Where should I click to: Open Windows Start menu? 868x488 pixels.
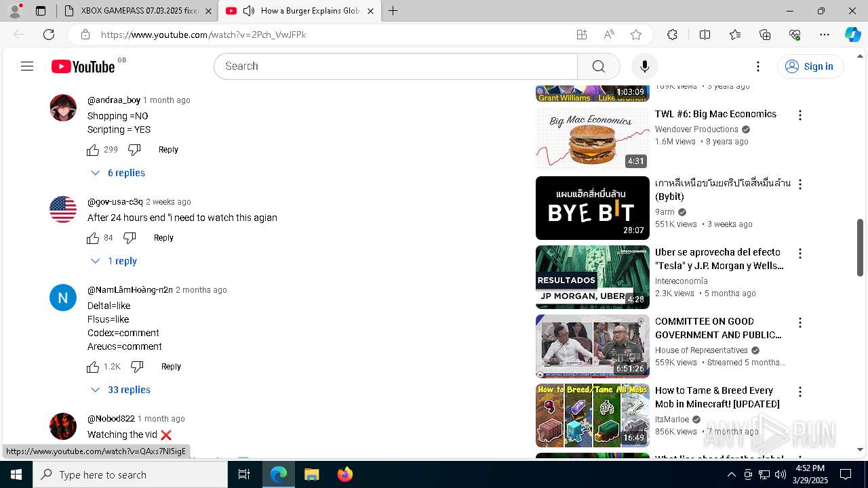coord(16,474)
